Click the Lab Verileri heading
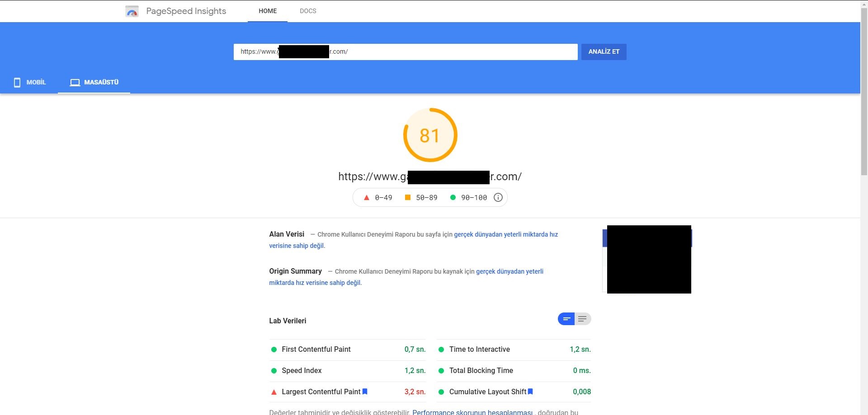 coord(288,321)
